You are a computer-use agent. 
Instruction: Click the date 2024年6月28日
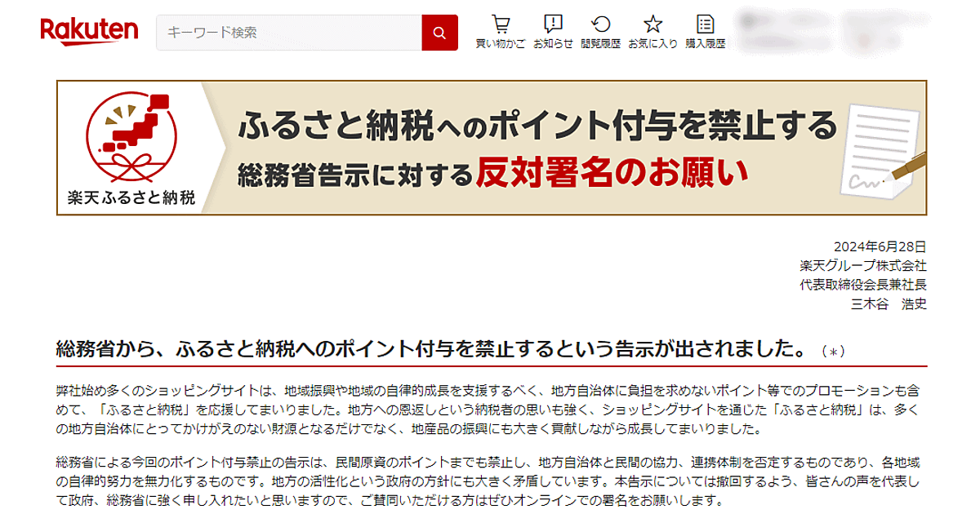(880, 246)
